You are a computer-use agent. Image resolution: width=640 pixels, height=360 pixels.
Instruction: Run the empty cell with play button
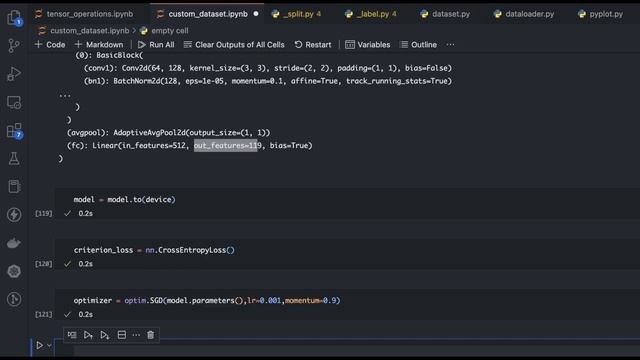[x=39, y=345]
